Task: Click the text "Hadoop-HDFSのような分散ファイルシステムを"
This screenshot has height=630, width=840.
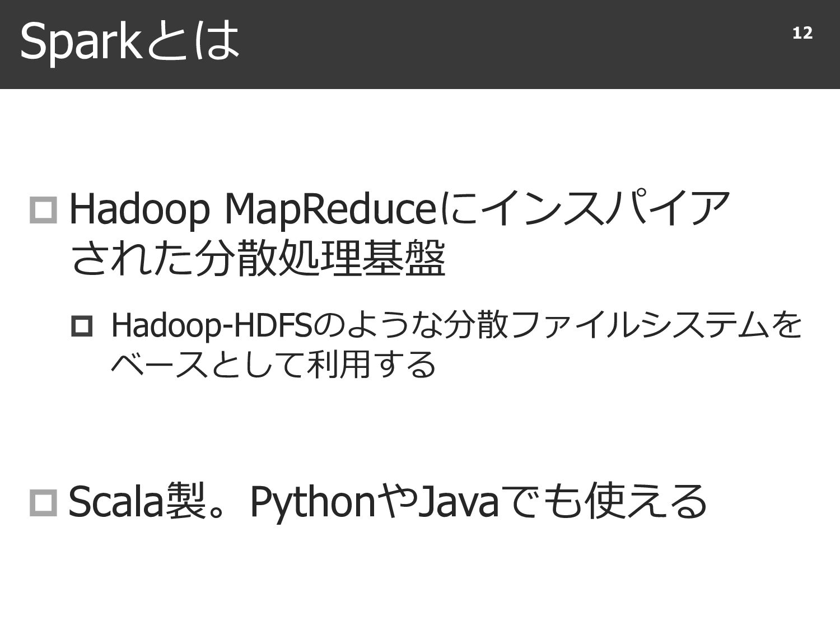Action: 456,326
